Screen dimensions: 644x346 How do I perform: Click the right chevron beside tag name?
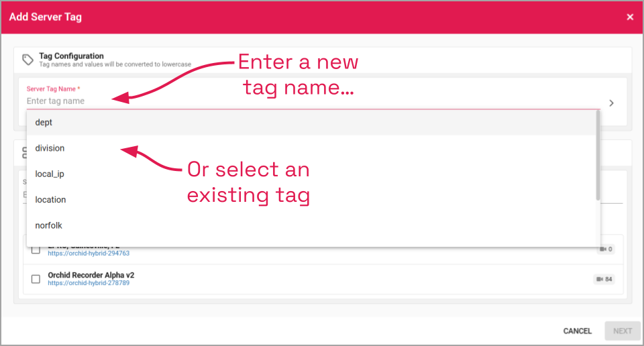[x=612, y=103]
